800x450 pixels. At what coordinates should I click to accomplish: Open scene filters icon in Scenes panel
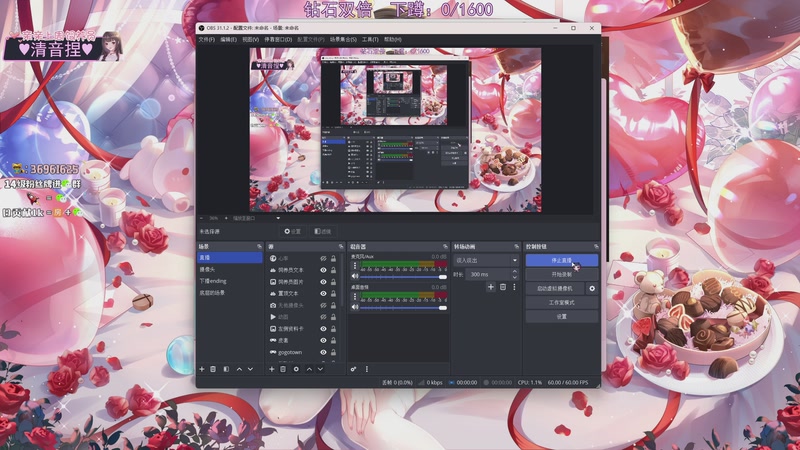tap(226, 369)
